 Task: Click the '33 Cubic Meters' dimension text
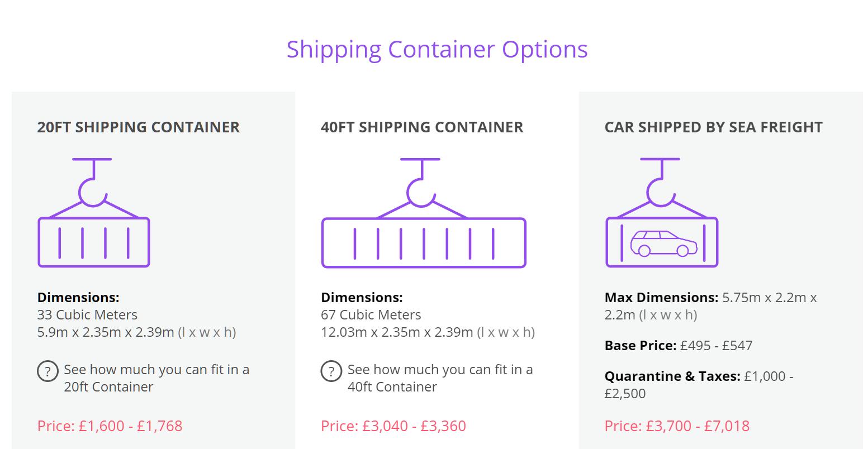pyautogui.click(x=87, y=315)
